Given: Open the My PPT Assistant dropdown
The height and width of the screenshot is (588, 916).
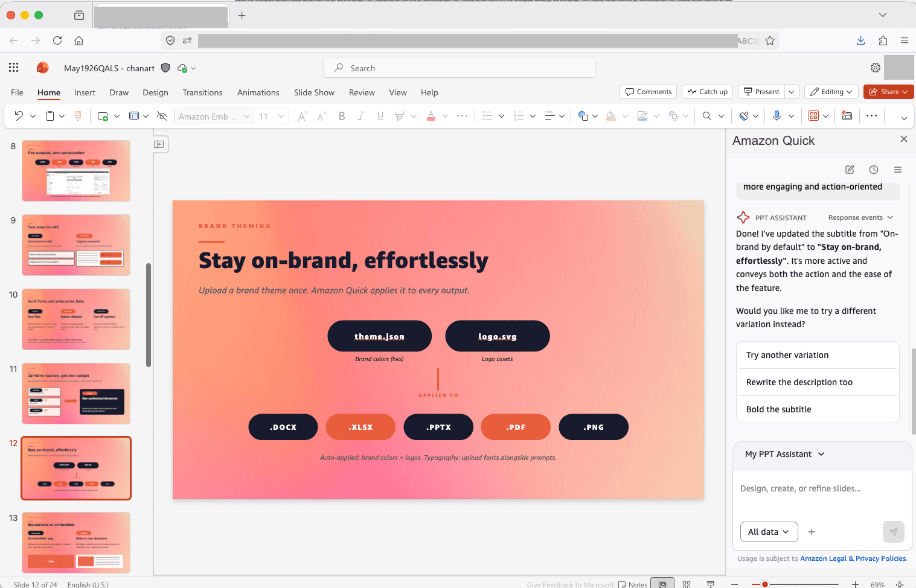Looking at the screenshot, I should click(785, 454).
